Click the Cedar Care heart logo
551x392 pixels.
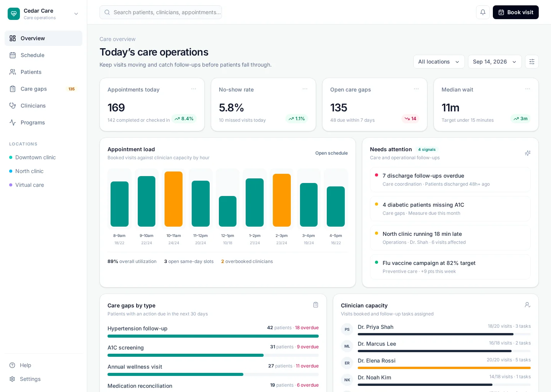14,14
